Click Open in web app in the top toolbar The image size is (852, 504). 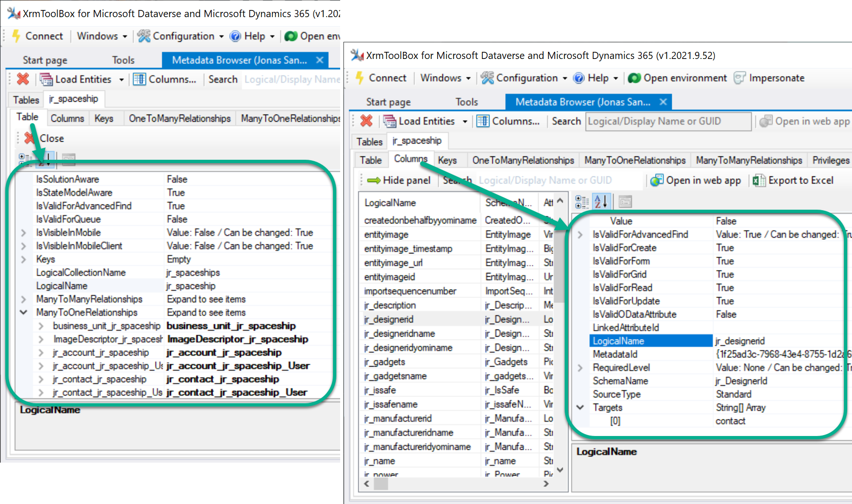click(805, 121)
